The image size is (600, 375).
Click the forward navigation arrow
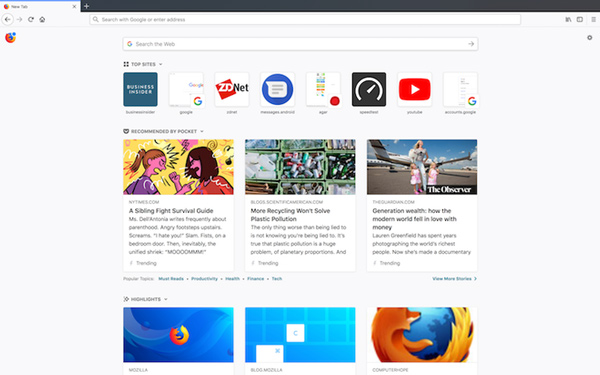(x=20, y=19)
